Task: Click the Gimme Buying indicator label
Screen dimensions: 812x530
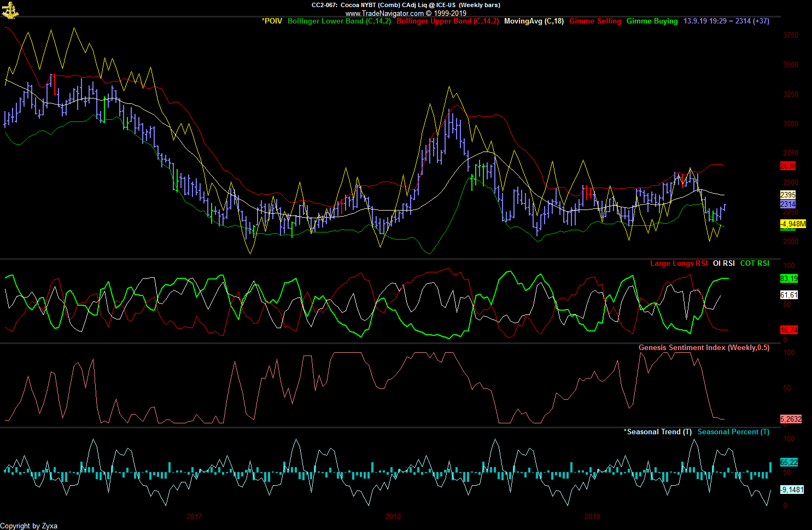Action: (x=652, y=21)
